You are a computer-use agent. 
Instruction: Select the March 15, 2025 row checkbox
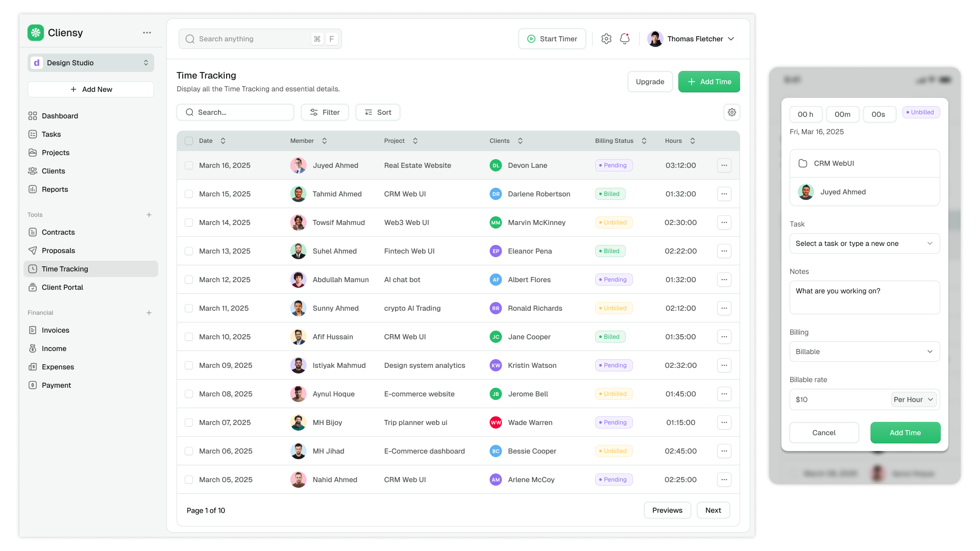pos(189,194)
